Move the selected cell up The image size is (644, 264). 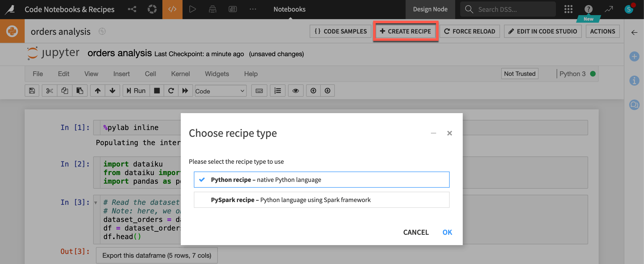point(98,91)
